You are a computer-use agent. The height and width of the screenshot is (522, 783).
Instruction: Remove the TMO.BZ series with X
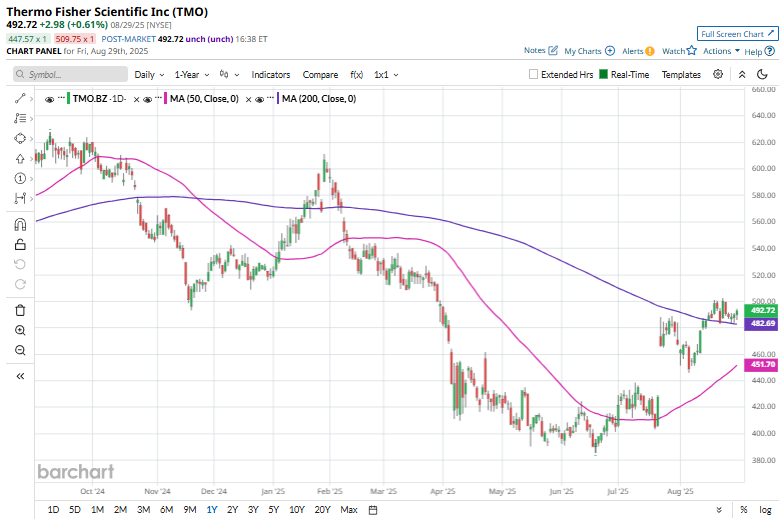tap(136, 99)
